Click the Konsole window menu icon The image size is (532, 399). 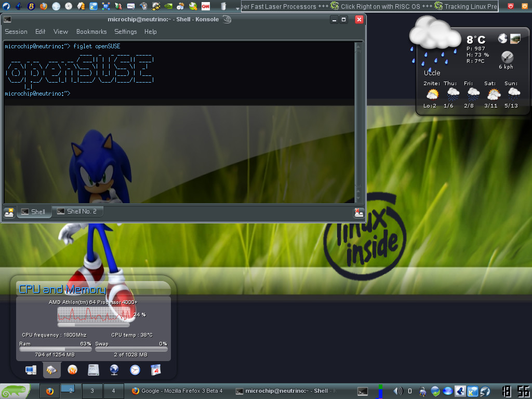tap(7, 19)
